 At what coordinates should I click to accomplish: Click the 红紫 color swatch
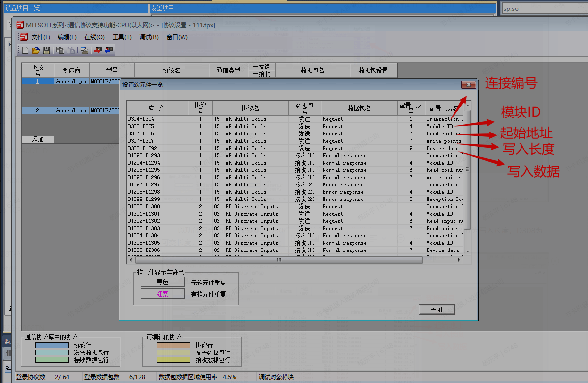click(162, 294)
